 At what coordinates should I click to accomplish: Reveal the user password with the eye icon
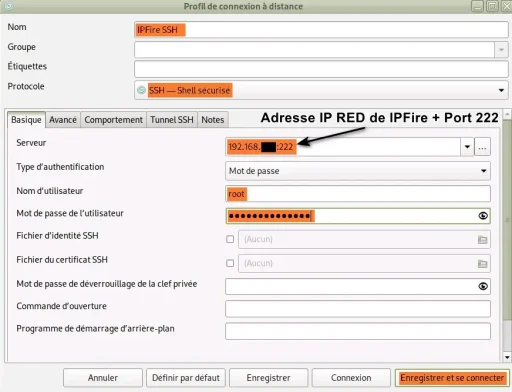coord(483,216)
